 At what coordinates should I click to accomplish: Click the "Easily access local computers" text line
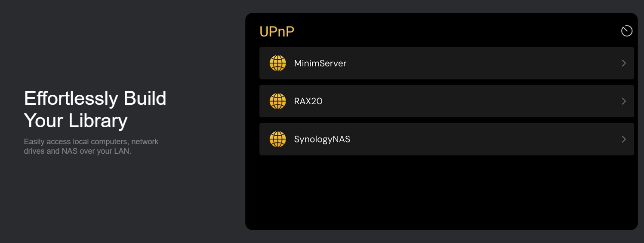pos(91,142)
